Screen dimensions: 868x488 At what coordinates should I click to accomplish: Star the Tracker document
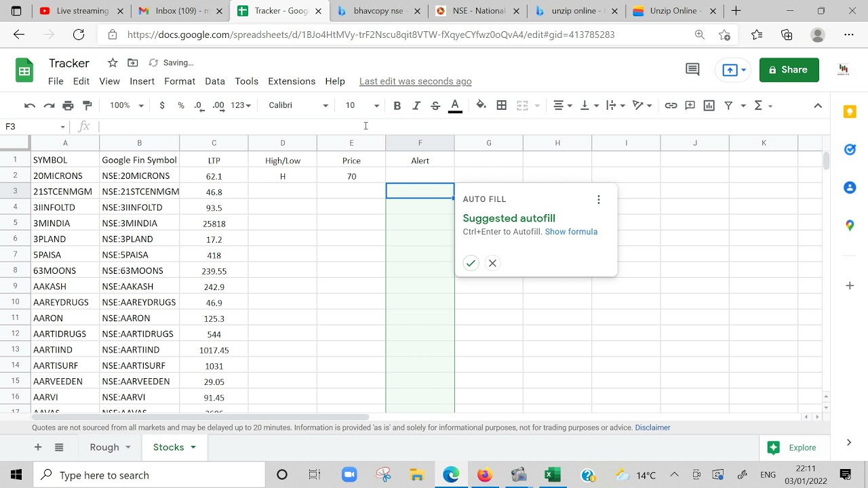(113, 63)
